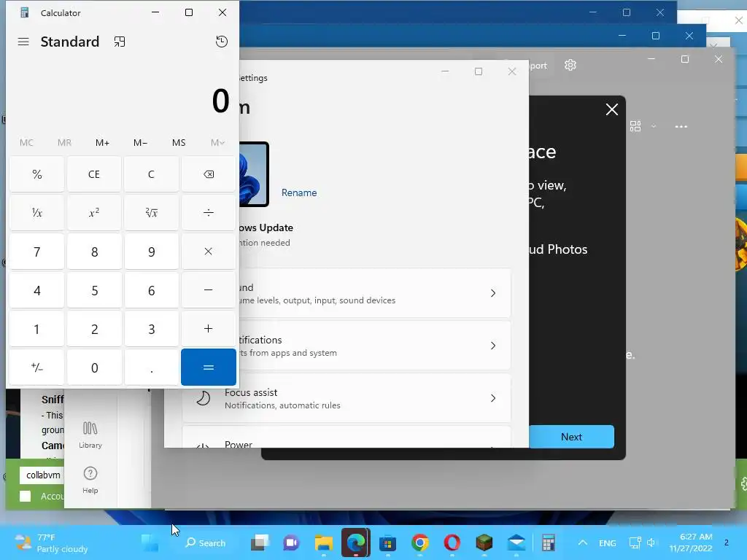Image resolution: width=747 pixels, height=560 pixels.
Task: Click digit 8 on Calculator
Action: 94,252
